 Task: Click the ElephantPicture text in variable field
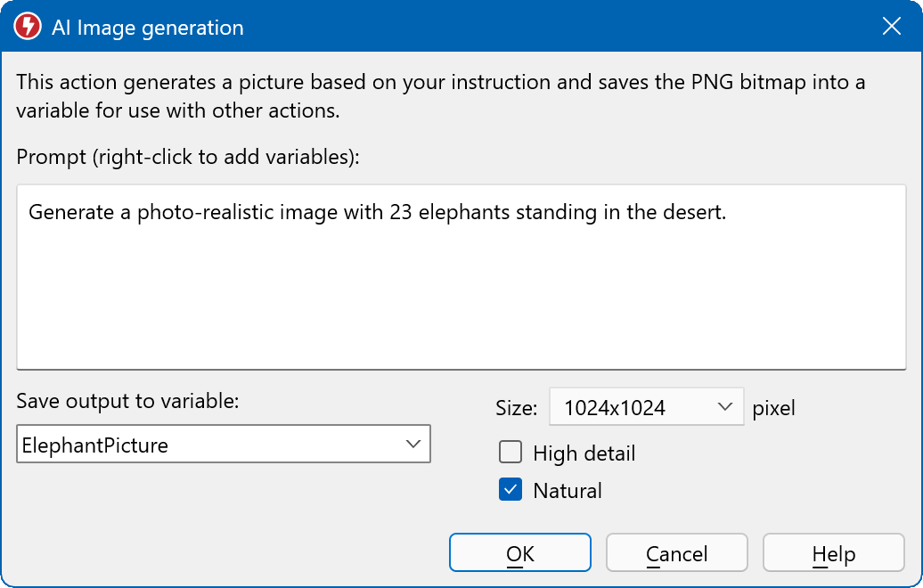[95, 445]
